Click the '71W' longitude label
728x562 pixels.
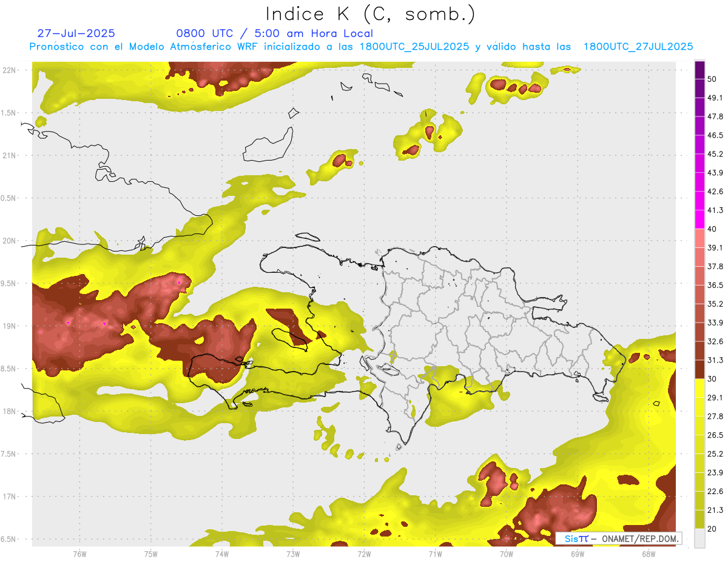[x=435, y=554]
